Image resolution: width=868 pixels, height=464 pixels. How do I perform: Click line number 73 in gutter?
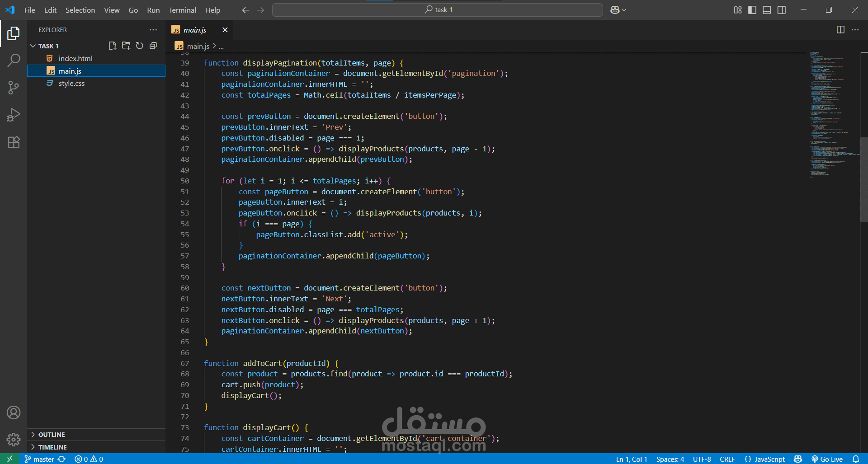(x=185, y=427)
